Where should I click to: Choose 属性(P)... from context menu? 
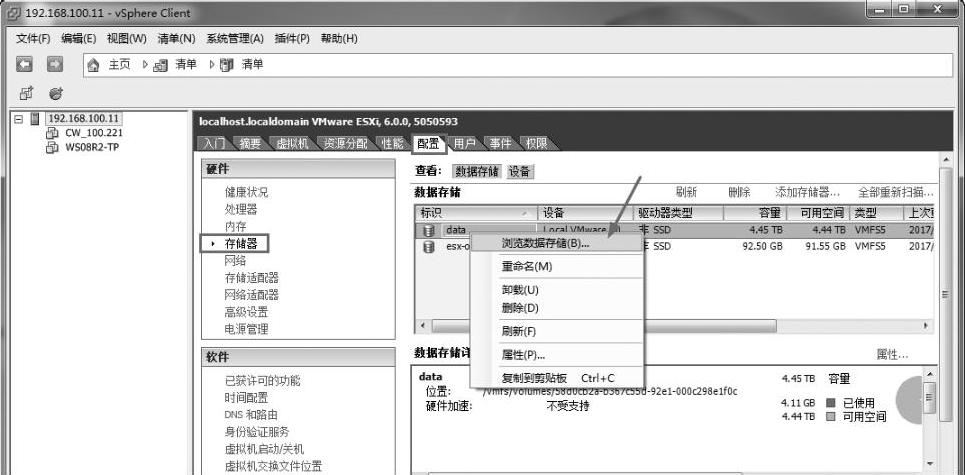(x=557, y=355)
